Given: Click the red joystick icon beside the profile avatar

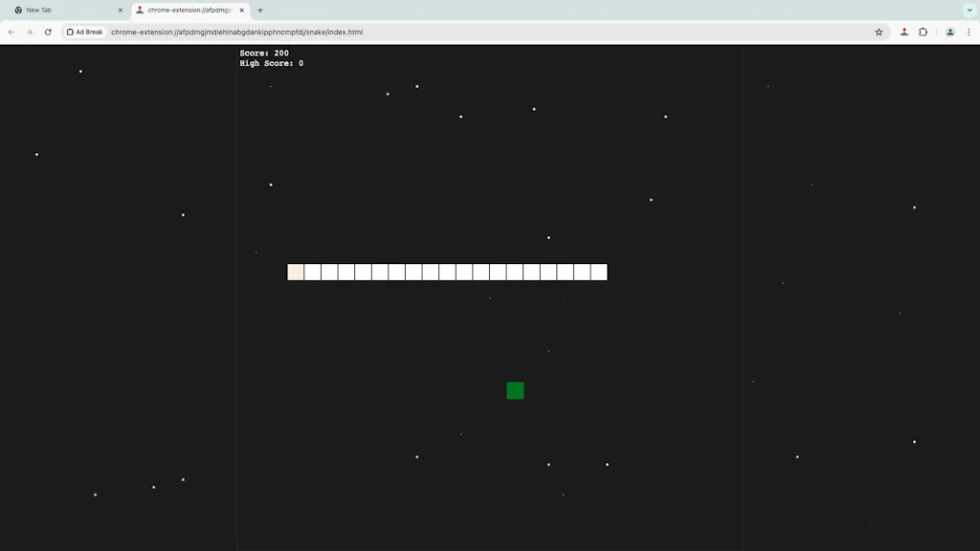Looking at the screenshot, I should tap(904, 32).
